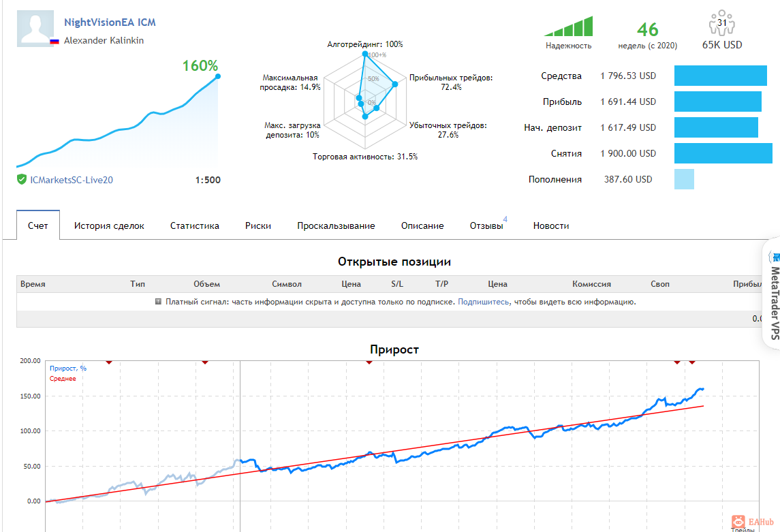Click the radar chart

tap(366, 101)
